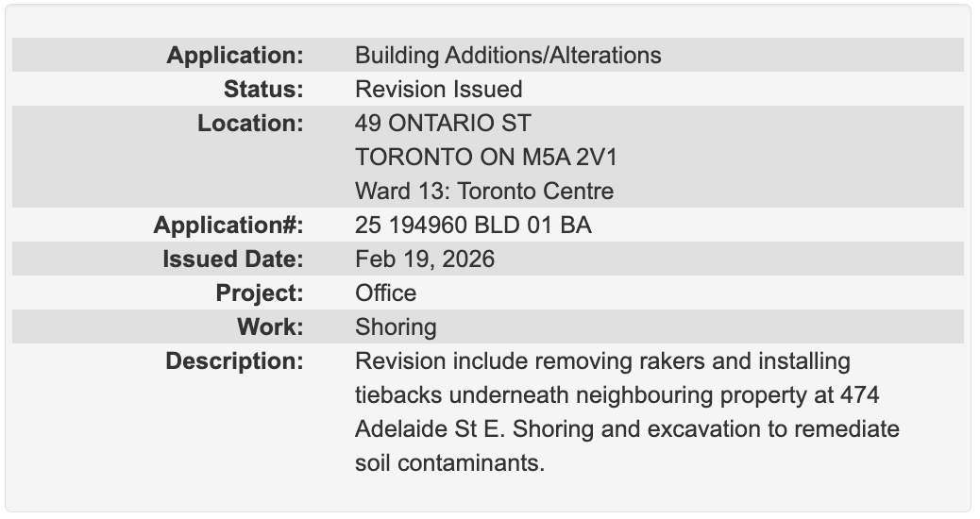Click the Project label

point(260,293)
